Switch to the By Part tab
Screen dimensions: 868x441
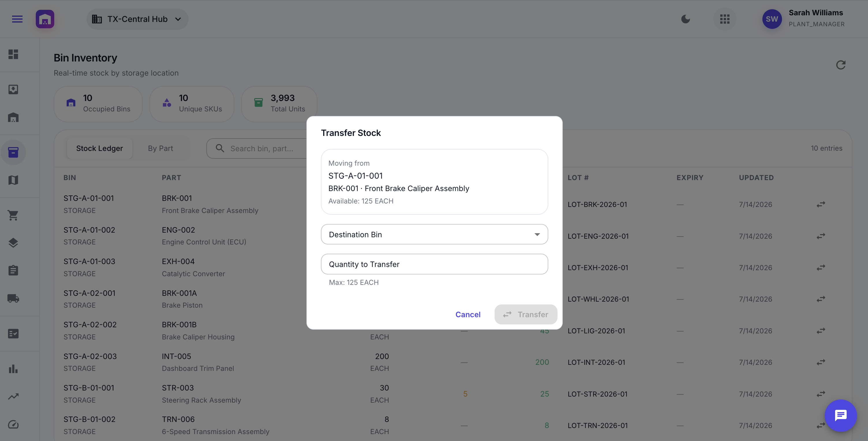point(160,148)
